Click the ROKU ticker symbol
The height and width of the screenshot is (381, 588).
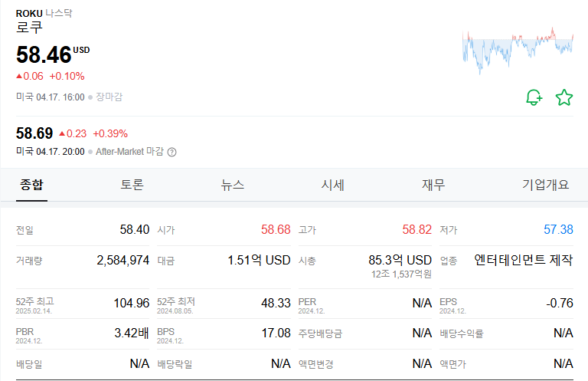(29, 14)
